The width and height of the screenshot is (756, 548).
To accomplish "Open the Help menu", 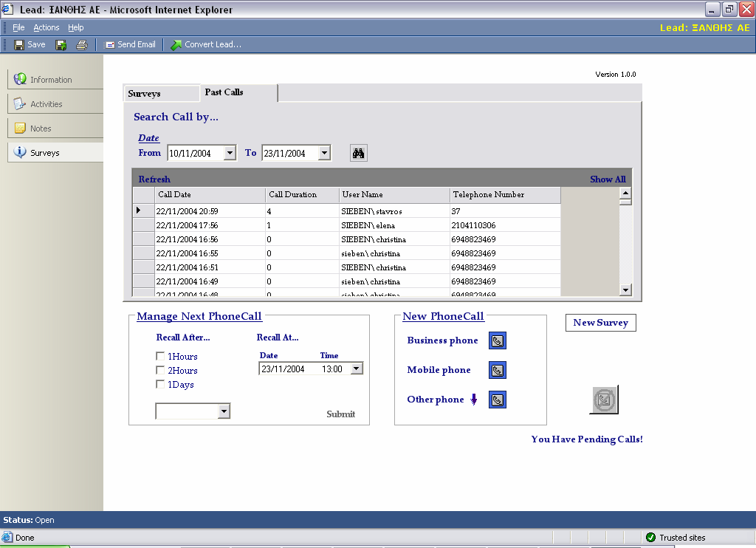I will pos(76,27).
